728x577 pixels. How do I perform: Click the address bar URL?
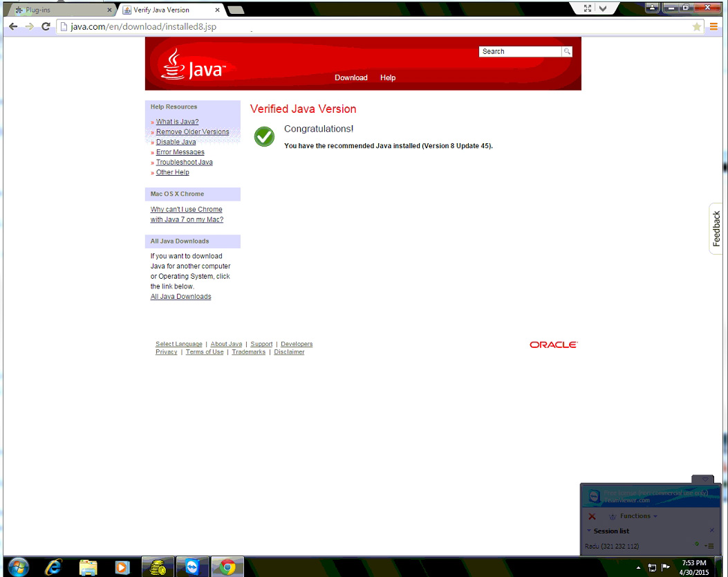click(x=144, y=26)
